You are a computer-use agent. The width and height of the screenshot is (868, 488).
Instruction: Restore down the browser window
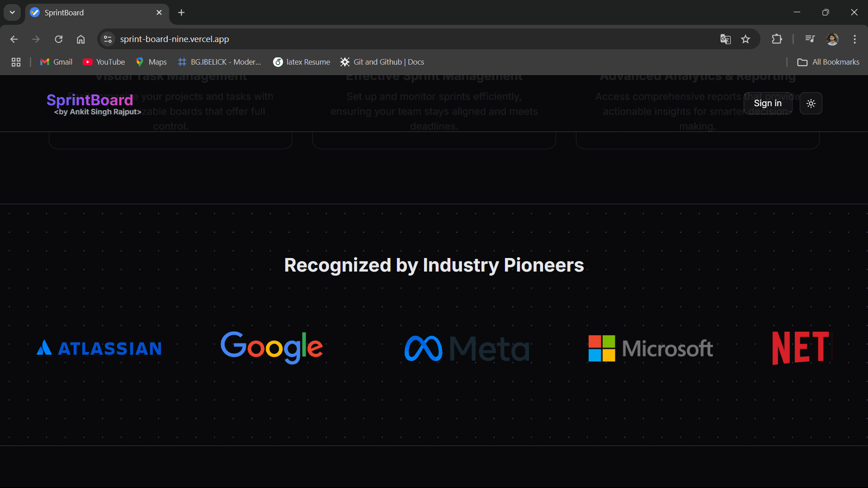click(x=826, y=12)
